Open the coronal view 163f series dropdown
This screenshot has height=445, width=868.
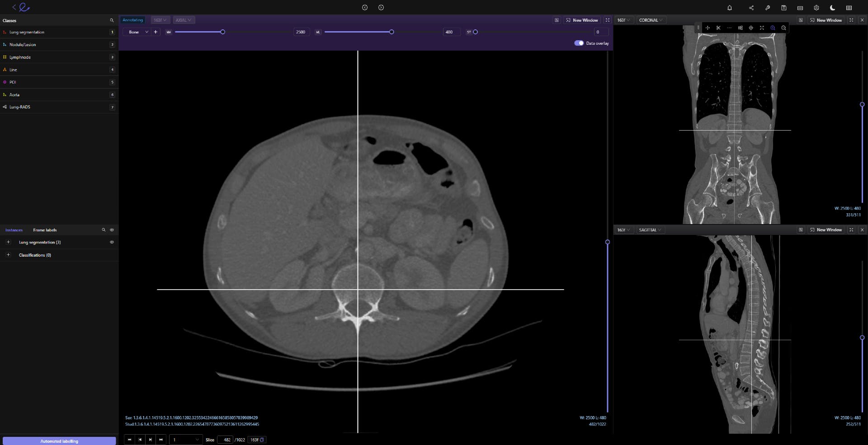coord(624,20)
